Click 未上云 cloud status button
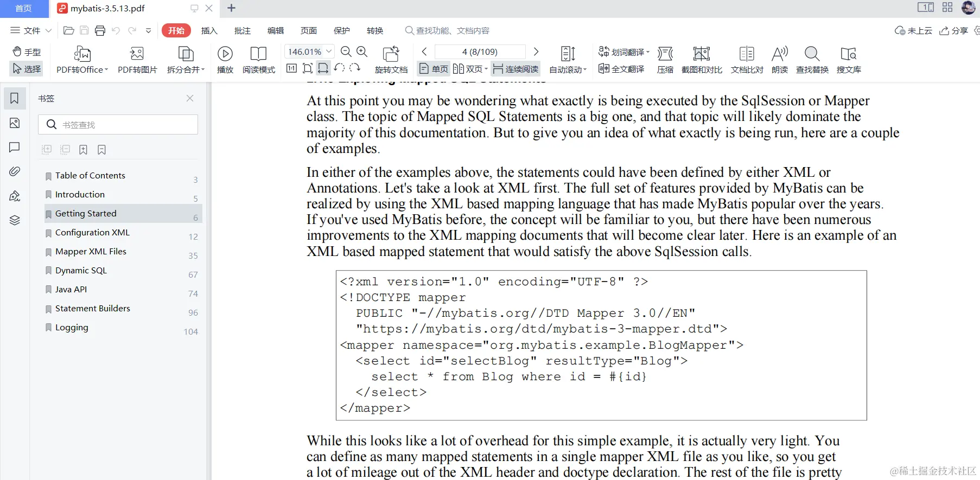This screenshot has height=480, width=980. [913, 30]
